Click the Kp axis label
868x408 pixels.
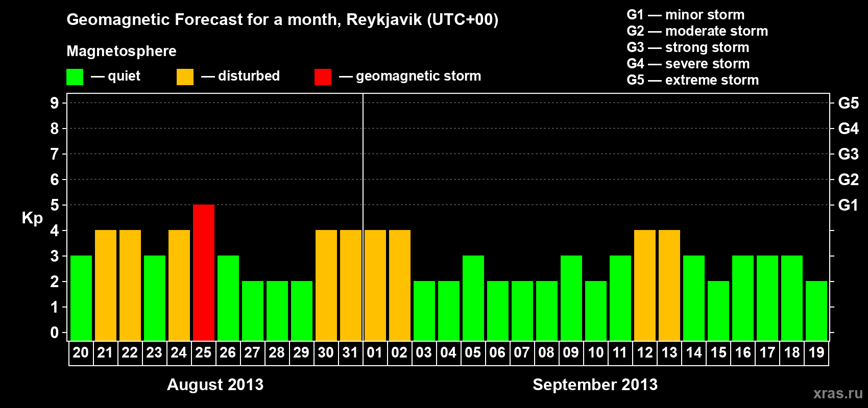click(x=32, y=218)
